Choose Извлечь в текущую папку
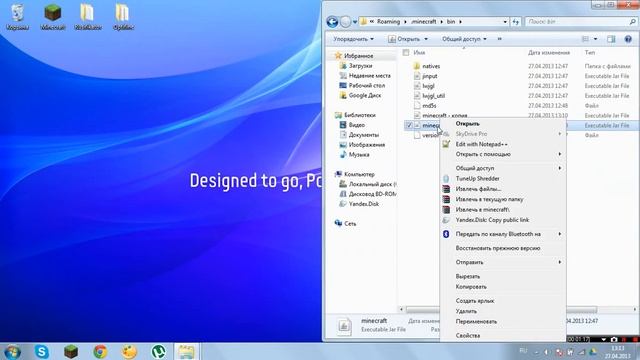The image size is (640, 360). 503,199
